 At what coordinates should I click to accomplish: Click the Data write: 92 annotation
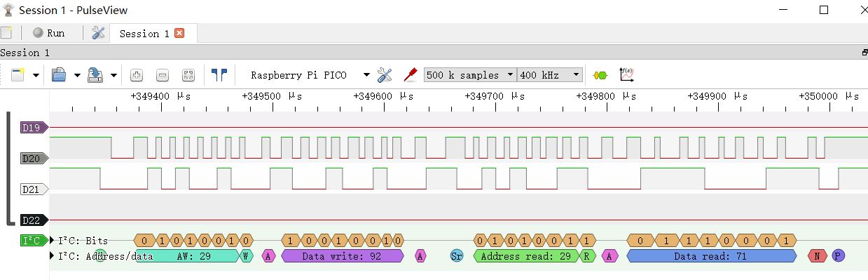tap(342, 256)
